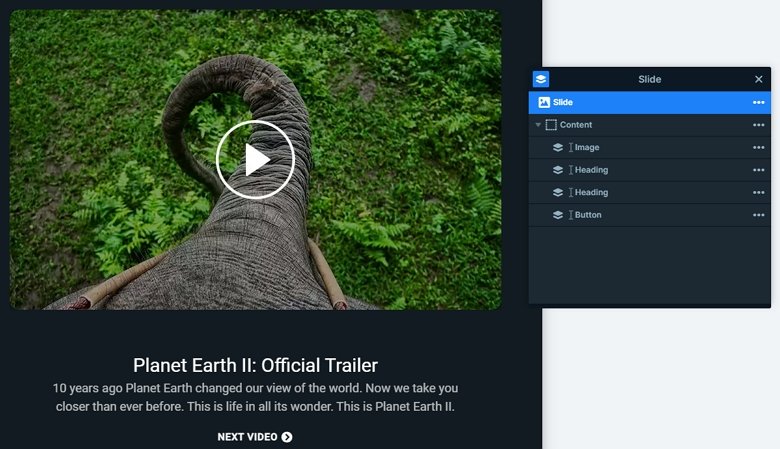The height and width of the screenshot is (449, 780).
Task: Open the second Heading layer three-dot menu
Action: click(x=759, y=192)
